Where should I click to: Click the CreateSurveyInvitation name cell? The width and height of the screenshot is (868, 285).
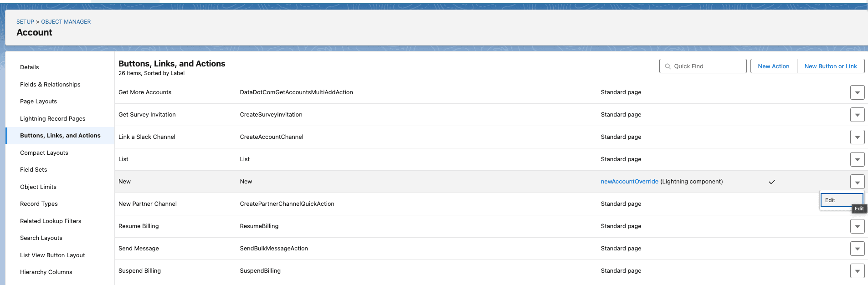click(271, 114)
